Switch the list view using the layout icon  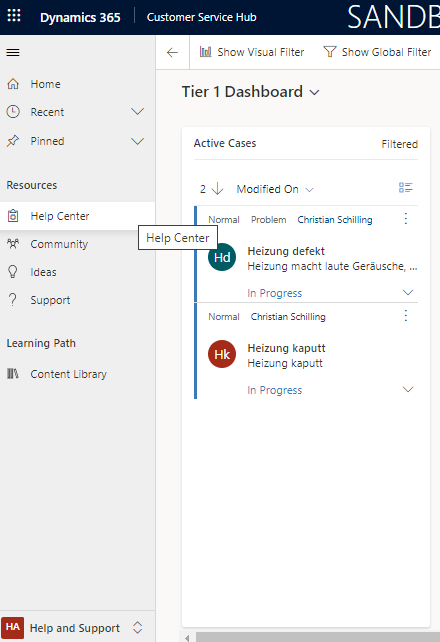click(x=406, y=188)
